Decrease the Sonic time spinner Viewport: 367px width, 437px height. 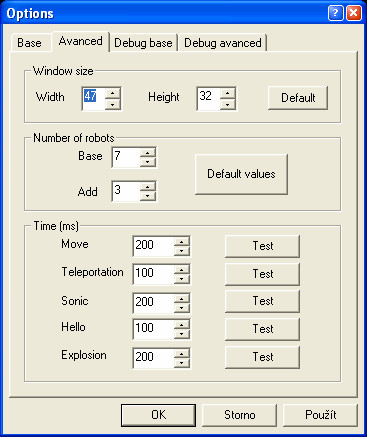tap(182, 308)
